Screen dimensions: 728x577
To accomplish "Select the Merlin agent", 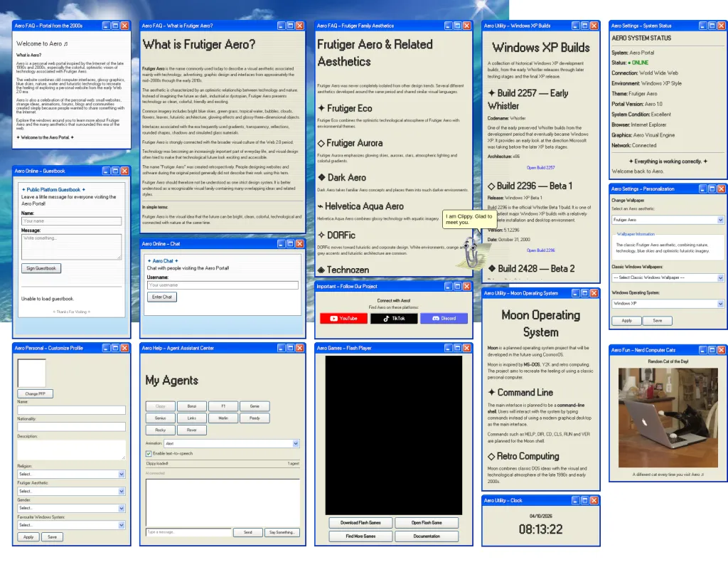I will coord(223,418).
